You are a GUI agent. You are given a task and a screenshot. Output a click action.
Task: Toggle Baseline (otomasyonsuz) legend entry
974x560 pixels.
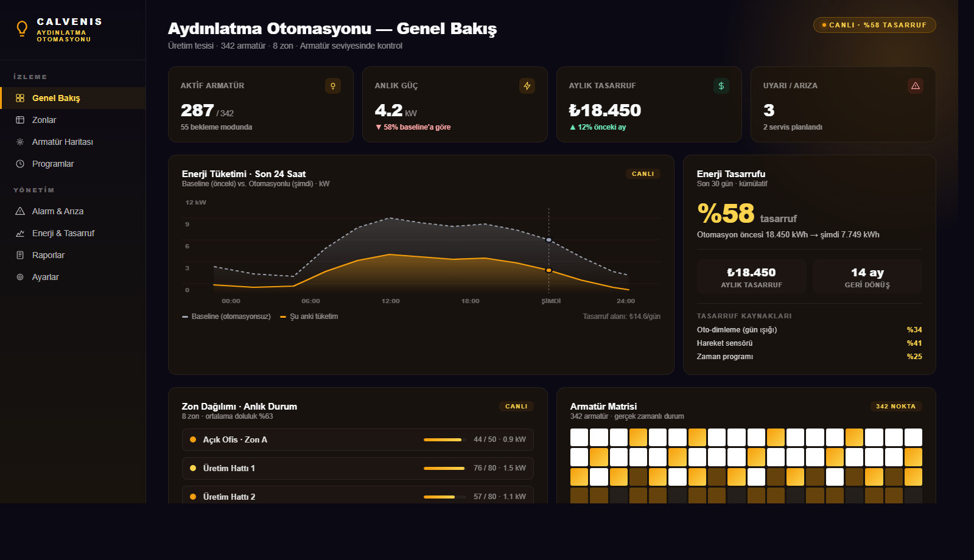(x=226, y=317)
